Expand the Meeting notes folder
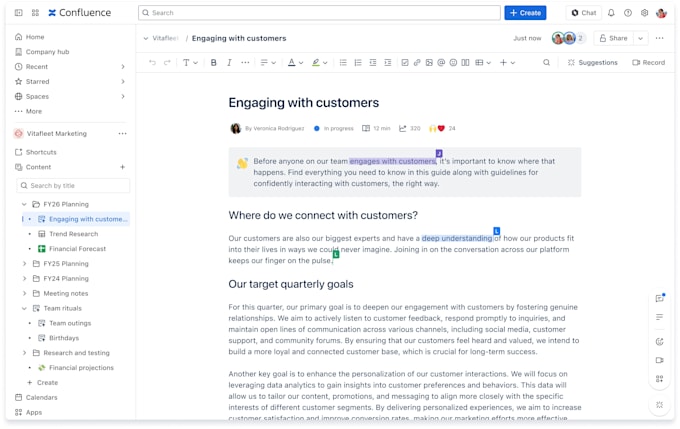The width and height of the screenshot is (680, 429). [x=24, y=293]
